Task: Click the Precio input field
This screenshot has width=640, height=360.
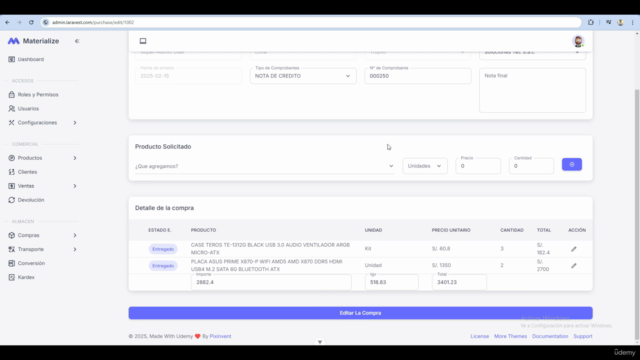Action: coord(478,166)
